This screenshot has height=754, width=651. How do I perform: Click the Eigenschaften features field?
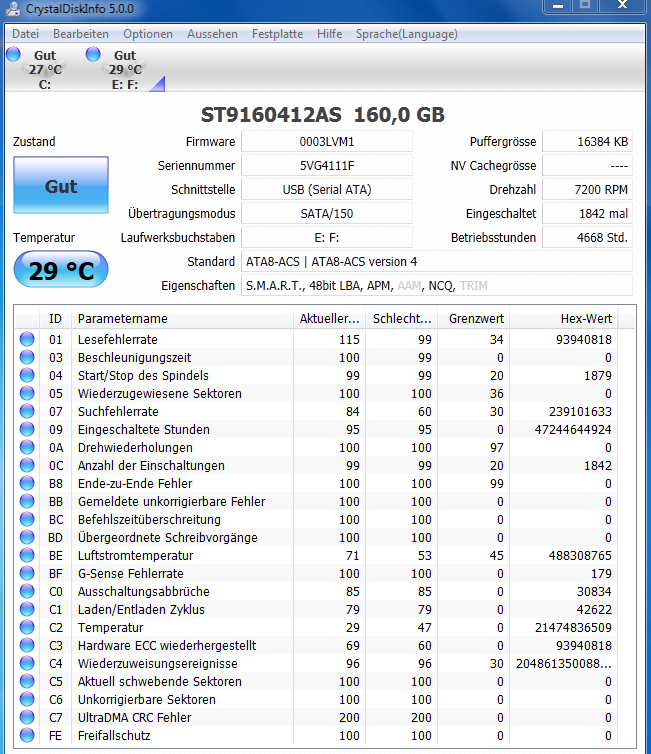pos(437,286)
